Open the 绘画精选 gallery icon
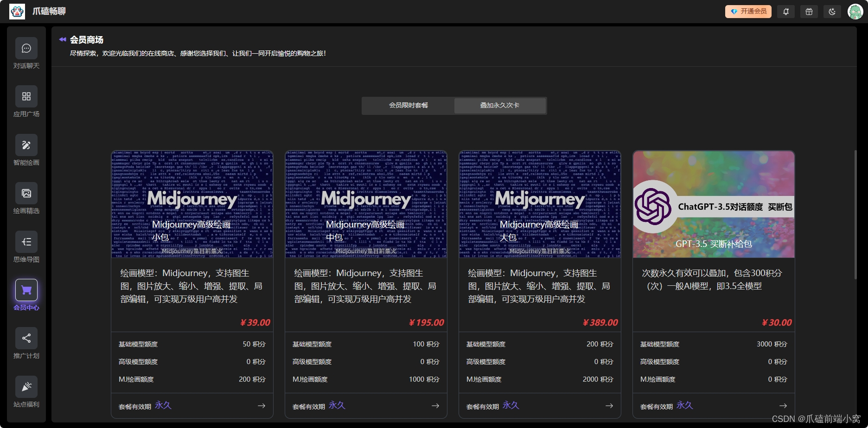 [26, 193]
